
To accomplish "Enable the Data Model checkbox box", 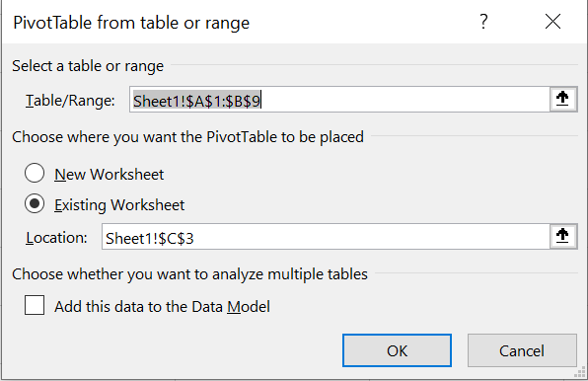I will (35, 305).
